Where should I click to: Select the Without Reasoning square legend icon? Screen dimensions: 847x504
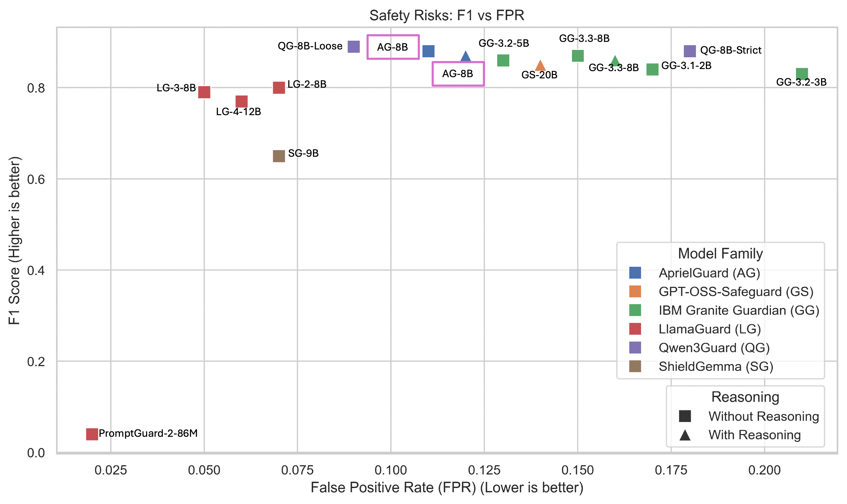[x=684, y=416]
